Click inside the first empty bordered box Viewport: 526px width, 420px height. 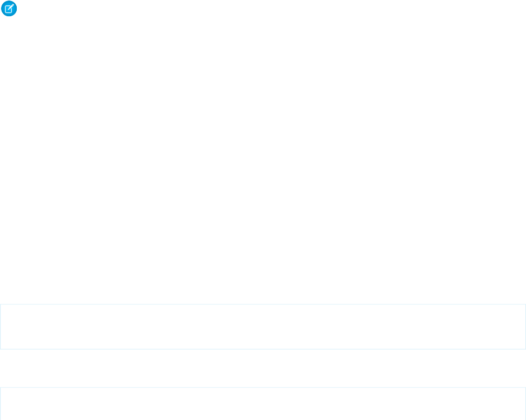pyautogui.click(x=263, y=327)
